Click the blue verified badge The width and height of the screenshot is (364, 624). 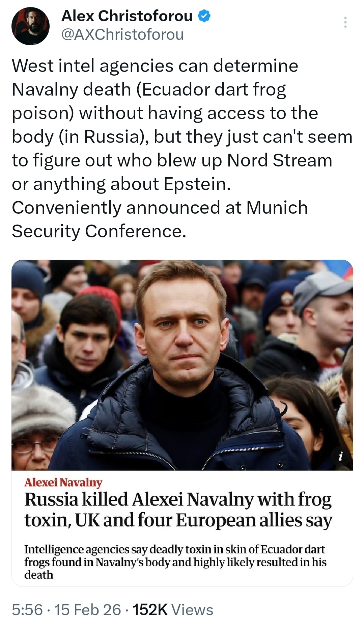tap(204, 16)
